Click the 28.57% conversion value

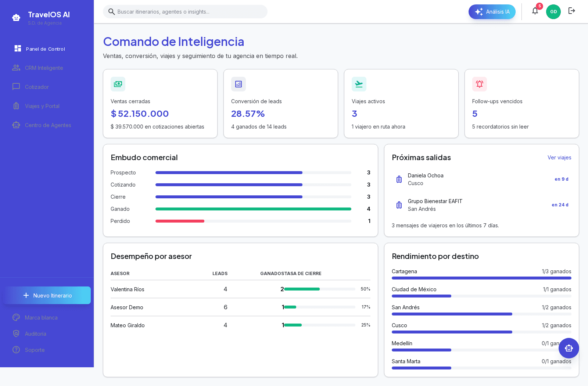(x=248, y=114)
